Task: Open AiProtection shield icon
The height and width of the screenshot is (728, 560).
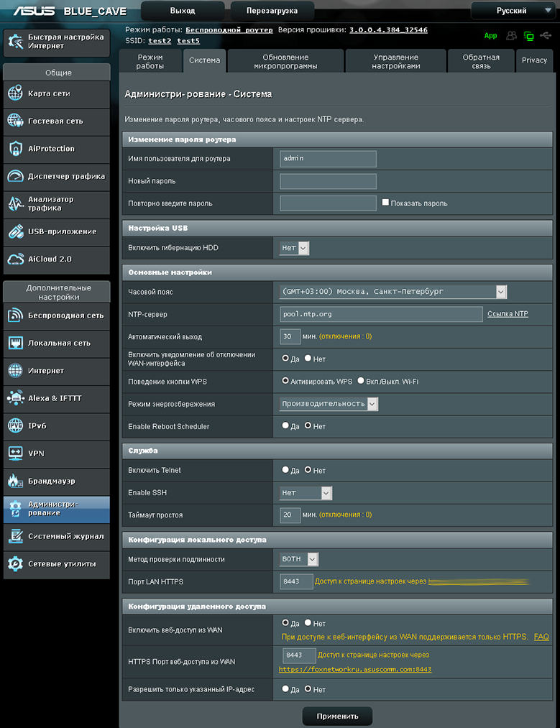Action: pos(15,149)
